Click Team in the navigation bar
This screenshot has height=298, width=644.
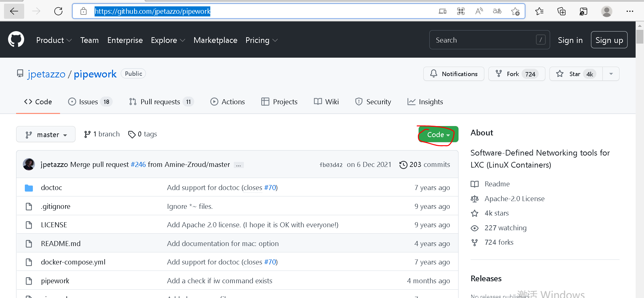coord(90,40)
